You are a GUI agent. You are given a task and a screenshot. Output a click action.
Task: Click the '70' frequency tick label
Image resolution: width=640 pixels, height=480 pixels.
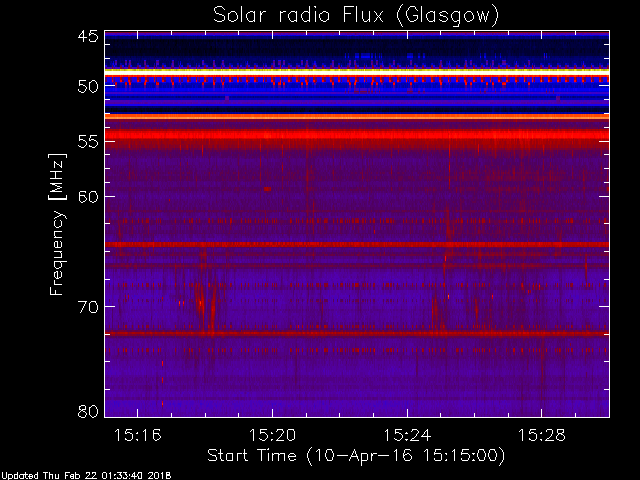click(x=88, y=307)
